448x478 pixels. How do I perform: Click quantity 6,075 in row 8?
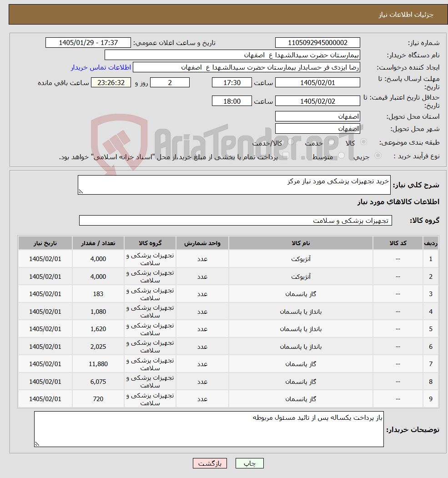click(x=98, y=382)
